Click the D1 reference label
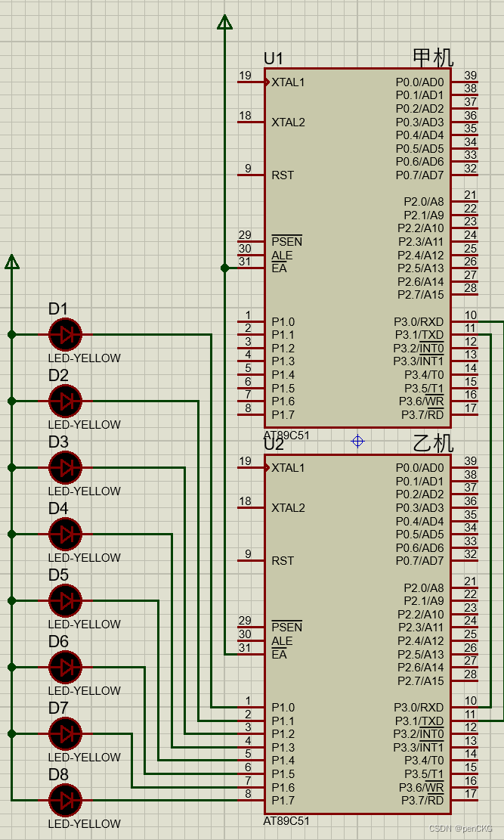The image size is (504, 840). (x=58, y=309)
